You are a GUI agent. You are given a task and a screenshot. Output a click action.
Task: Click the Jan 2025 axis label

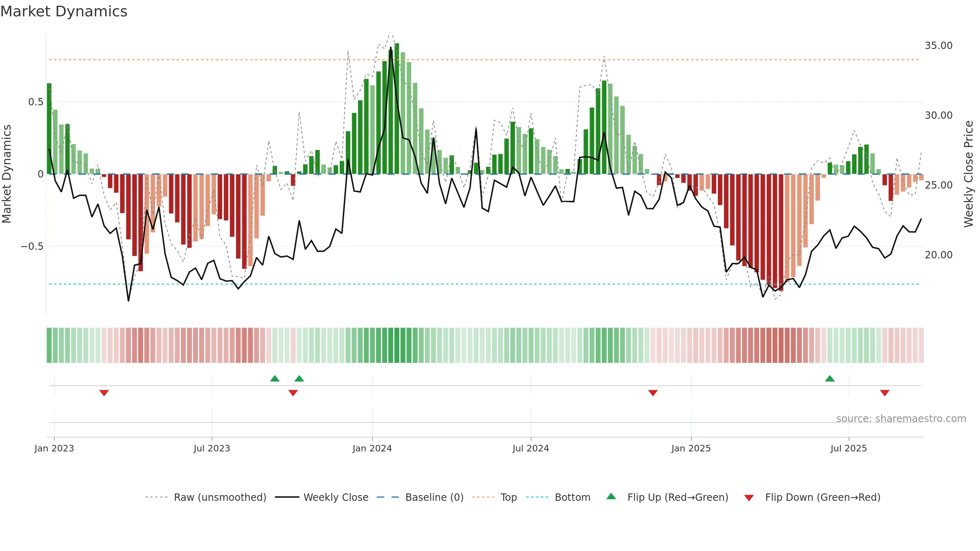coord(691,448)
